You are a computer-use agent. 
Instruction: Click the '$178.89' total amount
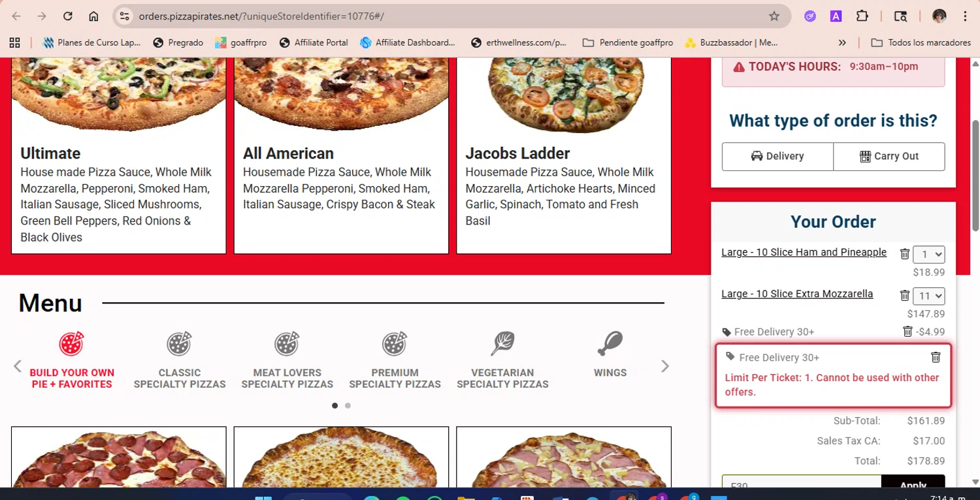click(x=926, y=461)
